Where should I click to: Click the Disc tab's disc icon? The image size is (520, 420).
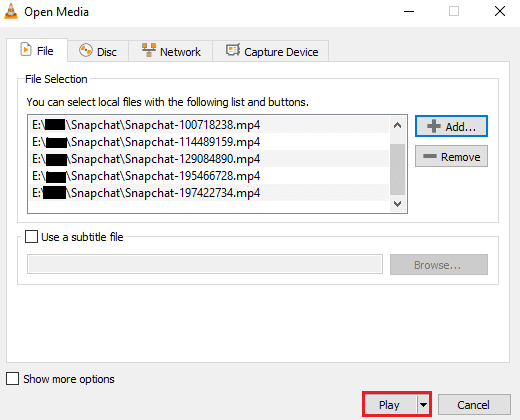(86, 50)
